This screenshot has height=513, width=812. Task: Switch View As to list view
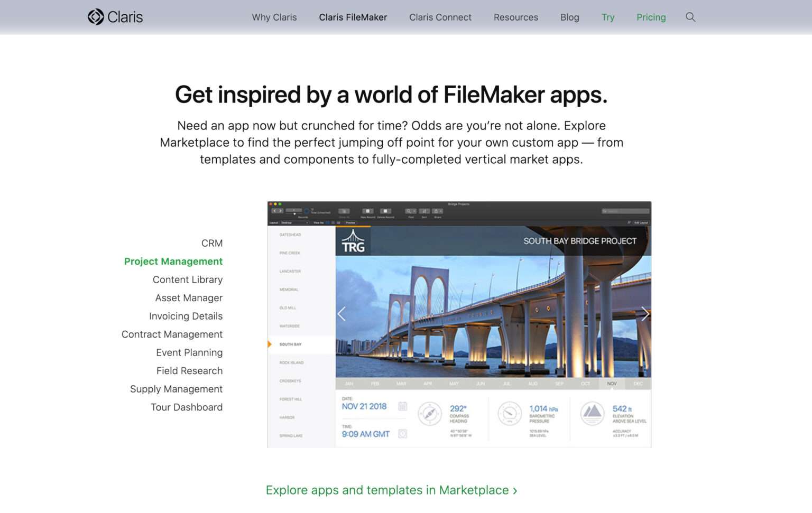333,223
